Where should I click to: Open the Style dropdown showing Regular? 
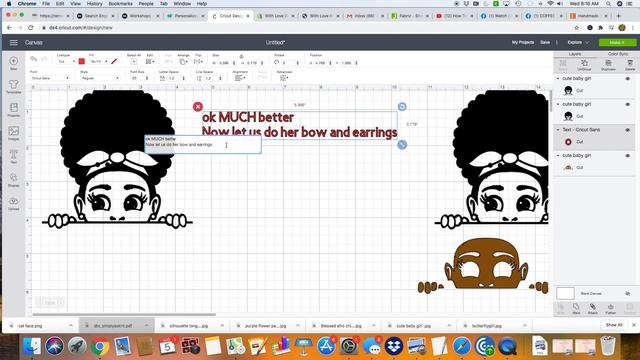pos(100,78)
